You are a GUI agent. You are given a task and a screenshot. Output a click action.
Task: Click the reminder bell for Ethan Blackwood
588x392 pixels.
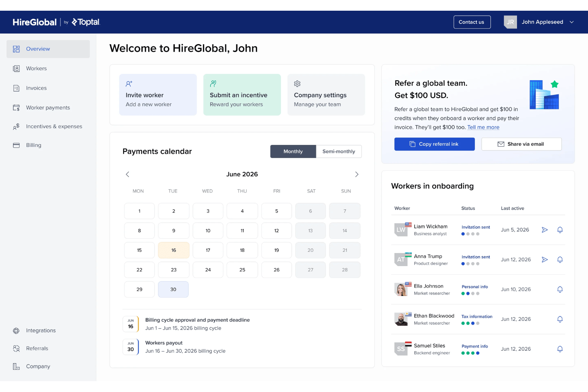560,319
